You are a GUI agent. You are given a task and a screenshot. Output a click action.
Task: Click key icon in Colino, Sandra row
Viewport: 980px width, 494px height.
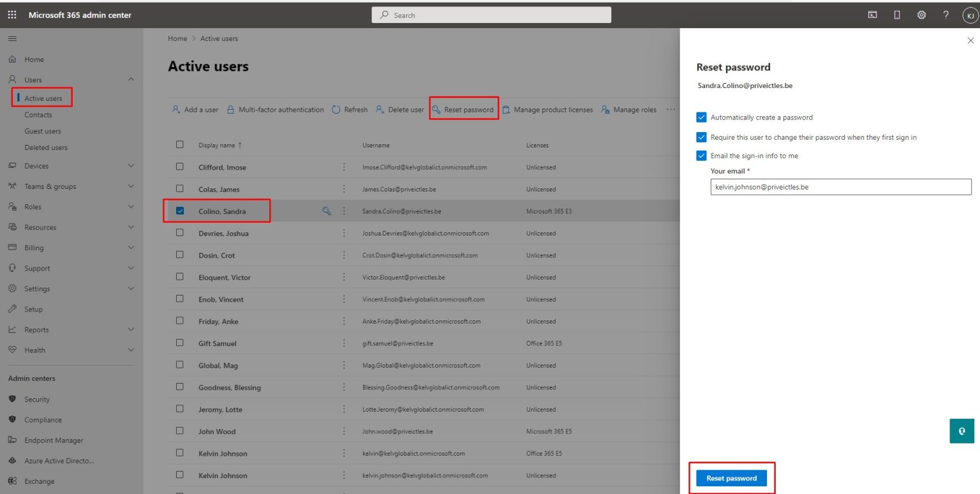327,211
